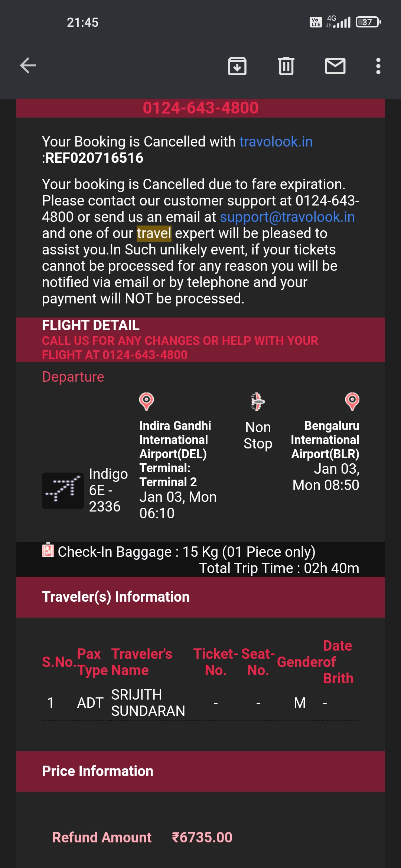Tap the Price Information section header
The image size is (401, 868).
(x=98, y=771)
